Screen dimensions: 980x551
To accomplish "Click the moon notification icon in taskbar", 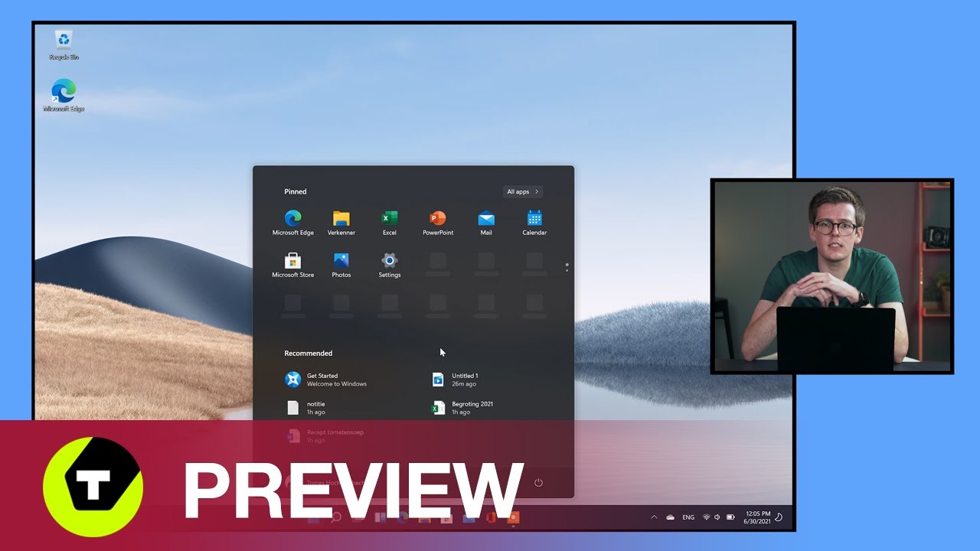I will point(779,517).
